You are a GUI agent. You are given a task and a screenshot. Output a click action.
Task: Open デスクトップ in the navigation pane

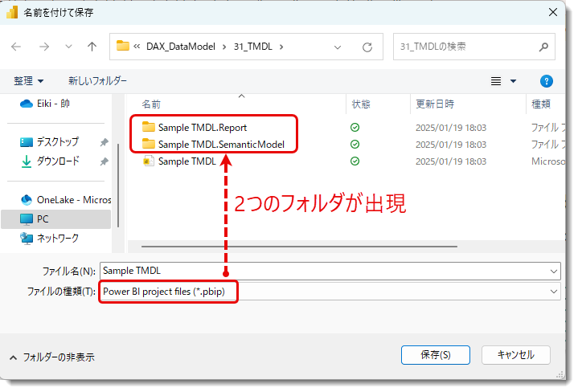(49, 142)
